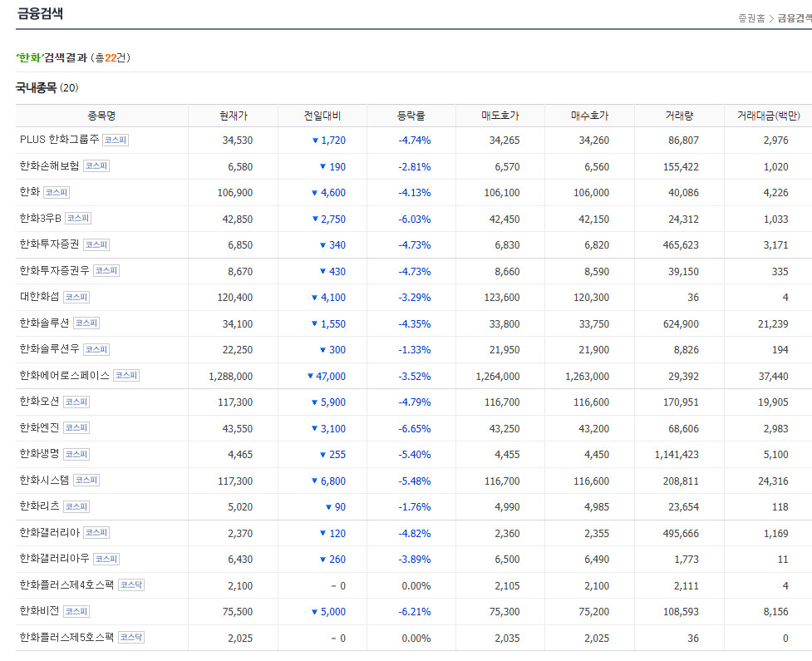This screenshot has width=812, height=661.
Task: Click the 전일대비 column header
Action: pyautogui.click(x=322, y=116)
